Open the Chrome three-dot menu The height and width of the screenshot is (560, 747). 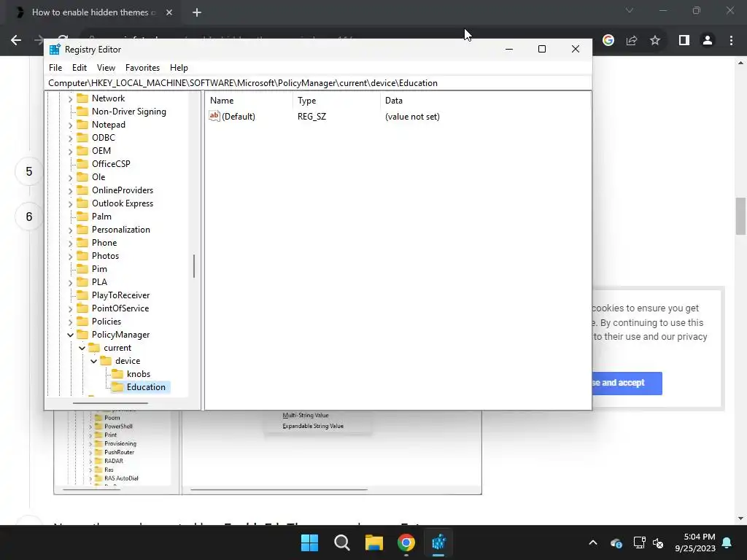pyautogui.click(x=731, y=41)
